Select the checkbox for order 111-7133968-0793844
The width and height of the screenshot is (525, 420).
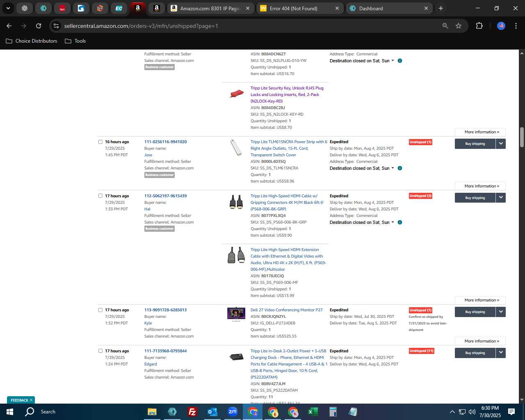(100, 351)
